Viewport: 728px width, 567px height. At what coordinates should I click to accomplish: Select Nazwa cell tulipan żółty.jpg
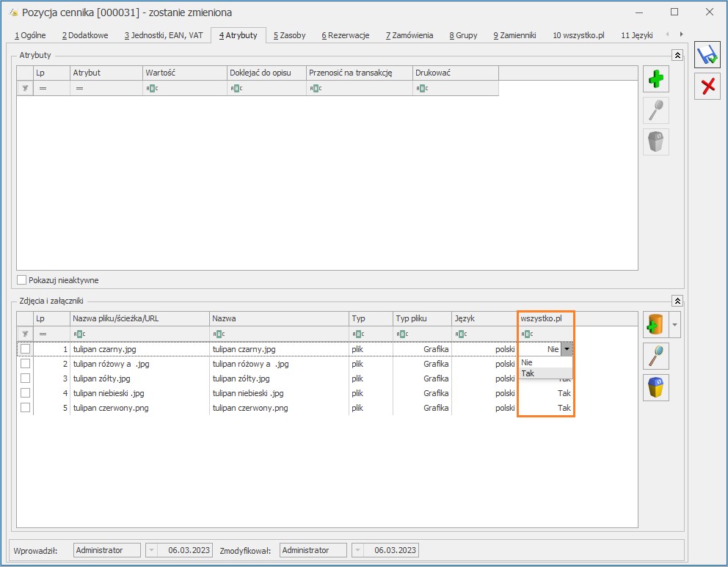[x=279, y=378]
